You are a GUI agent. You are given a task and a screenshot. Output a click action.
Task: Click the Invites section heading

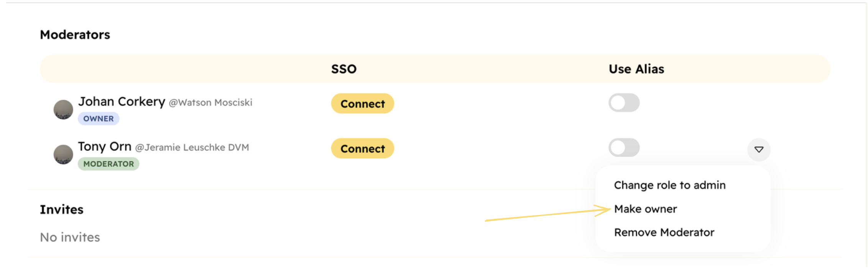tap(62, 210)
